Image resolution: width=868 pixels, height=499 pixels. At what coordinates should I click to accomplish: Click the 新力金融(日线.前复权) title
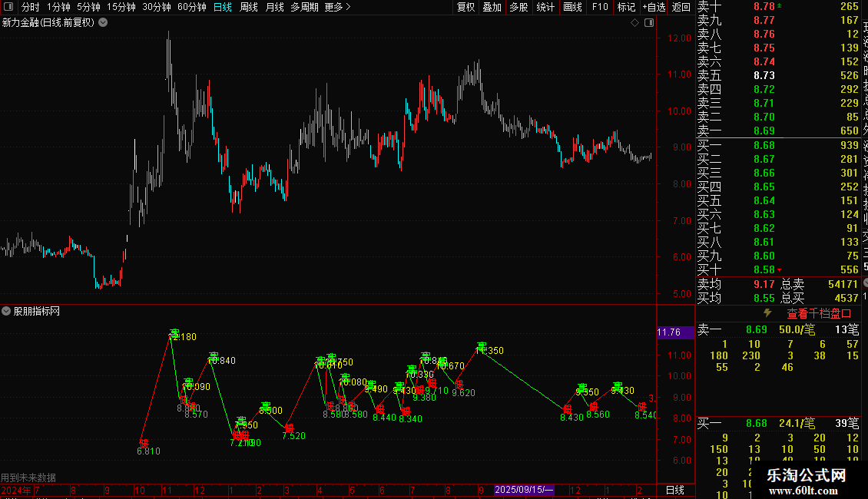(48, 23)
